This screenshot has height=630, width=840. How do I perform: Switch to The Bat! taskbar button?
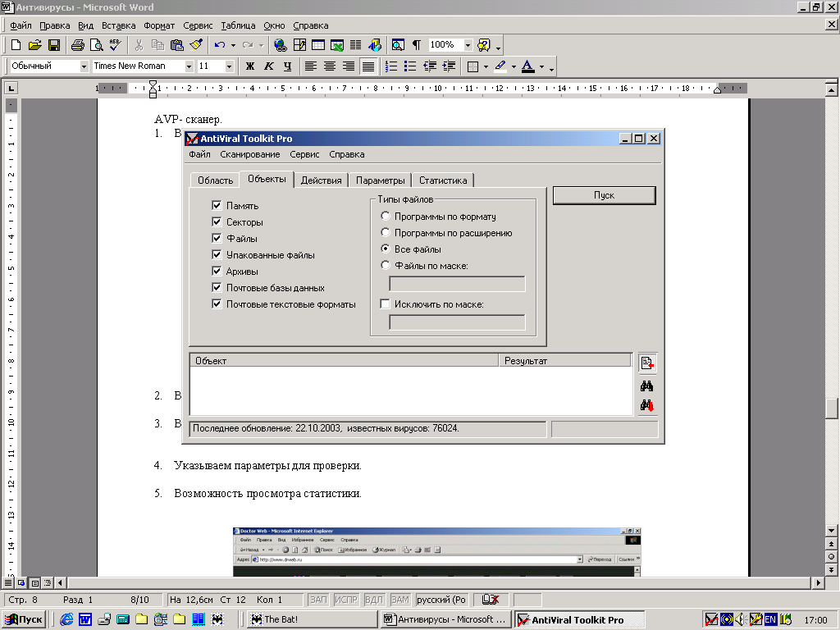(x=313, y=619)
